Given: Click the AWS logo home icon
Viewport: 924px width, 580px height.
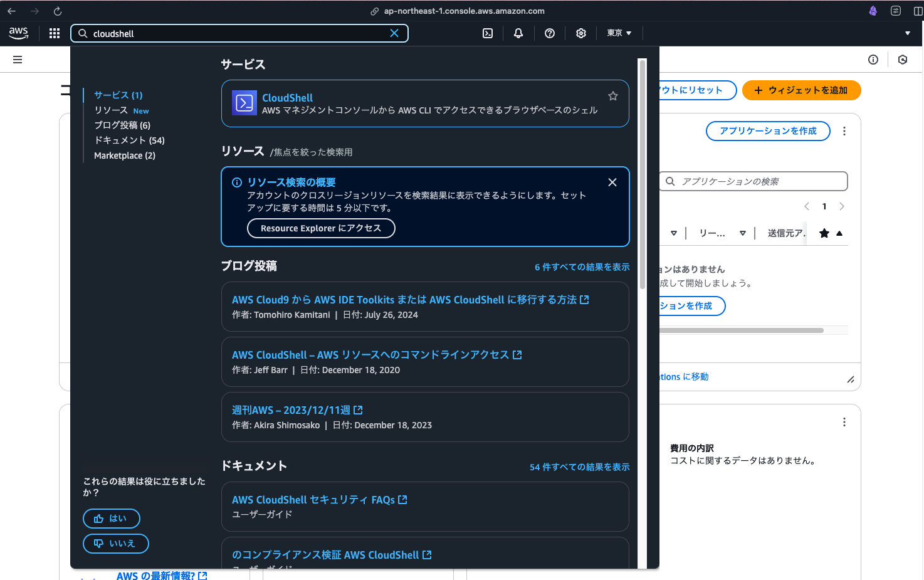Looking at the screenshot, I should pos(19,33).
